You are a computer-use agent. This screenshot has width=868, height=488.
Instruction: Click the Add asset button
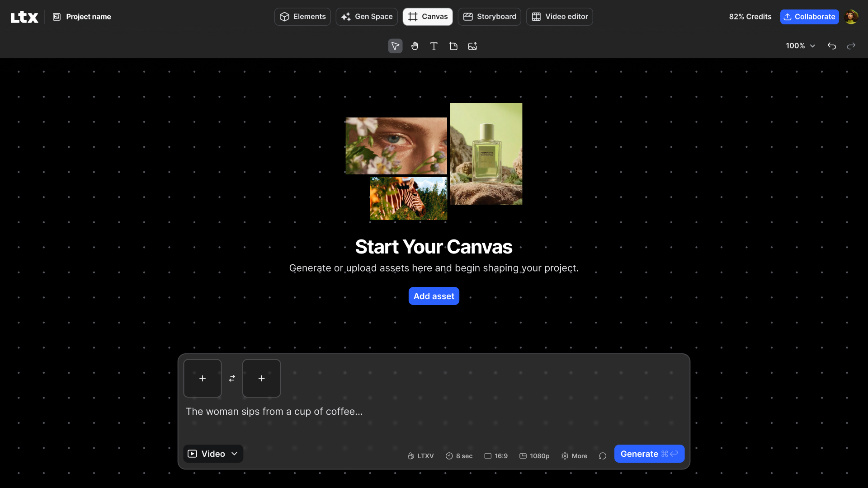pos(434,296)
